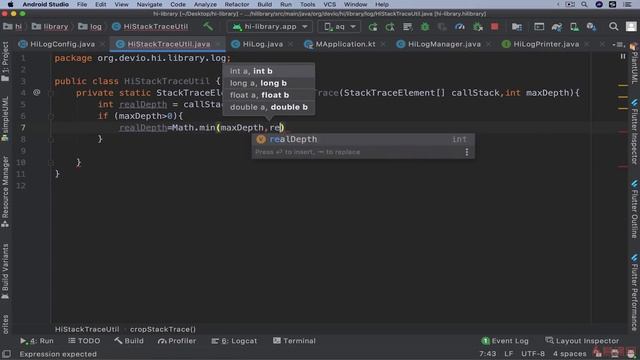Open the SDK Manager icon in toolbar
The height and width of the screenshot is (360, 640).
tap(591, 27)
